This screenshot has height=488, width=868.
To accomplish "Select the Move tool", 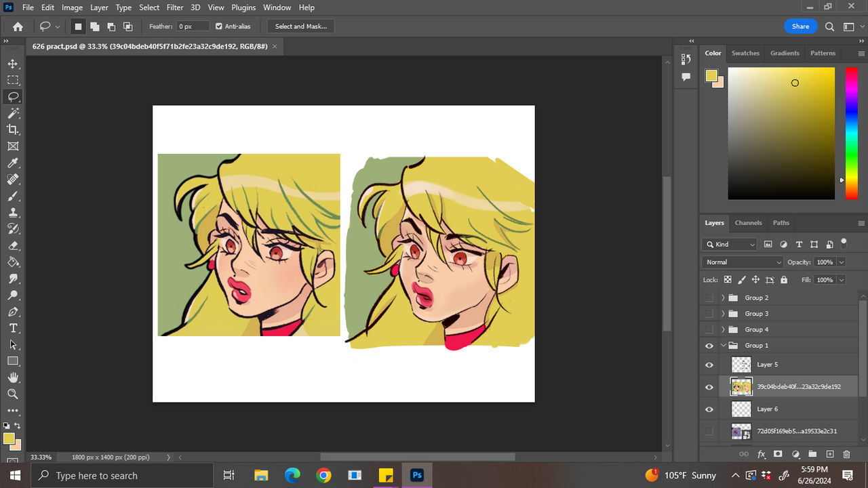I will pyautogui.click(x=13, y=64).
